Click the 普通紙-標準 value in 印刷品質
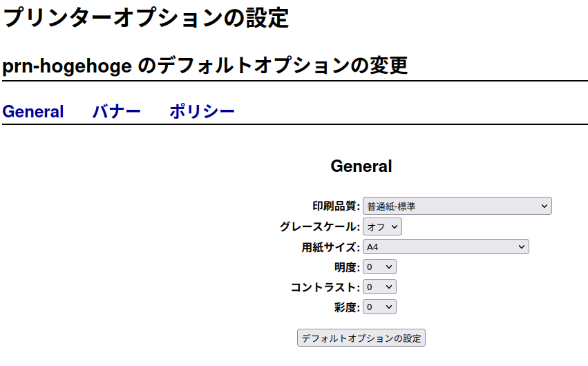The height and width of the screenshot is (366, 588). [x=391, y=206]
